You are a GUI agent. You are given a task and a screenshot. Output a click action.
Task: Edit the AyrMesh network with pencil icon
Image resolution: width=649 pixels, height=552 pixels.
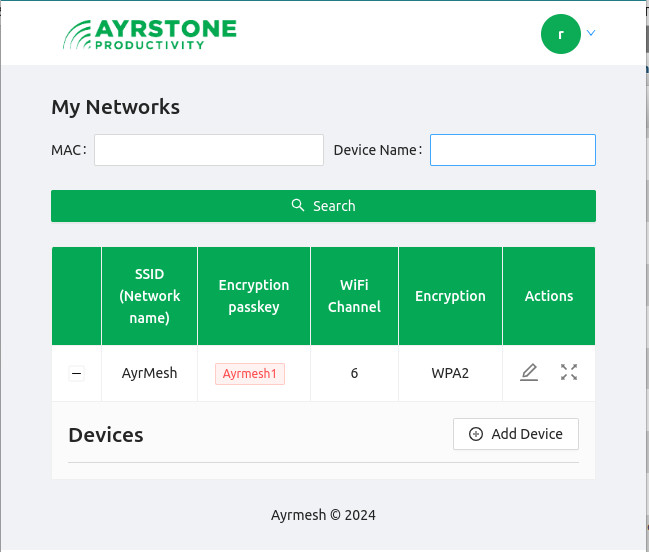tap(529, 373)
